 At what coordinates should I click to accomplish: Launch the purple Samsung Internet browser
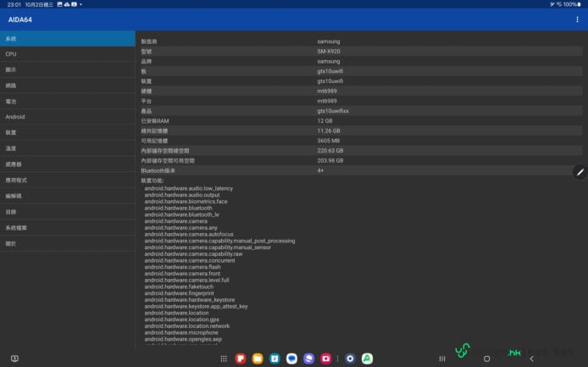coord(308,359)
